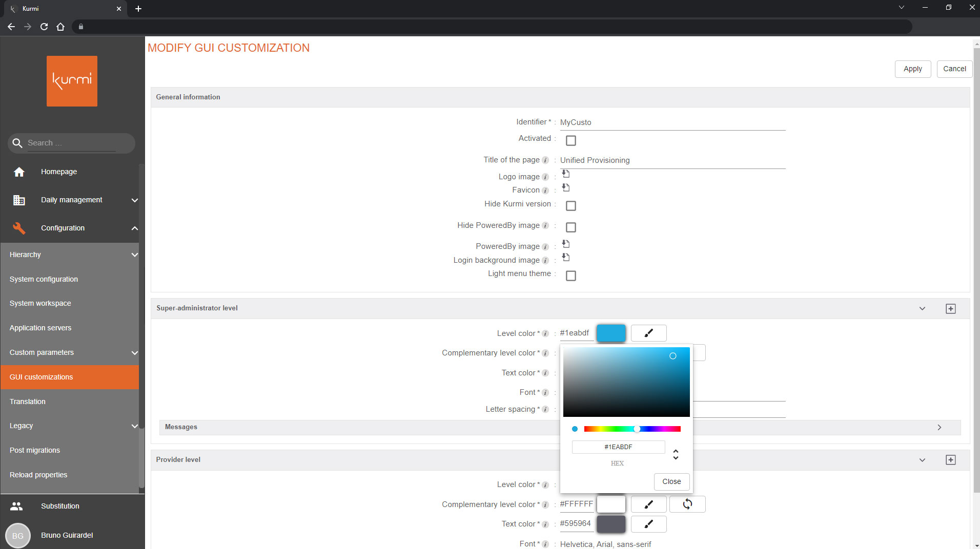Expand the Daily management menu
Image resolution: width=980 pixels, height=549 pixels.
pos(134,200)
